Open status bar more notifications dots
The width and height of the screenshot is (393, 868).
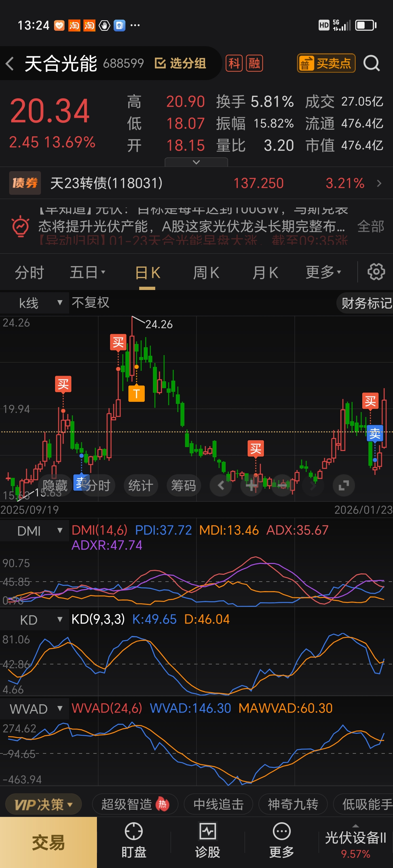click(x=135, y=25)
